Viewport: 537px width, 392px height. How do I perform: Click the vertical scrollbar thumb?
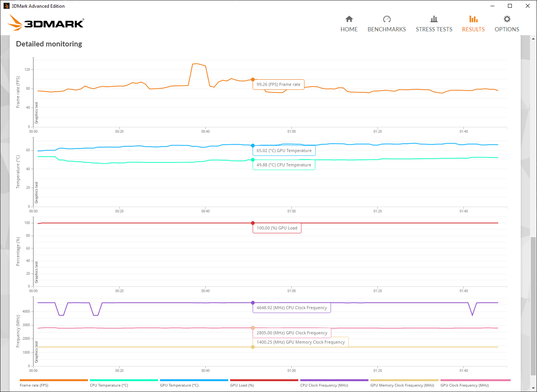pos(534,306)
